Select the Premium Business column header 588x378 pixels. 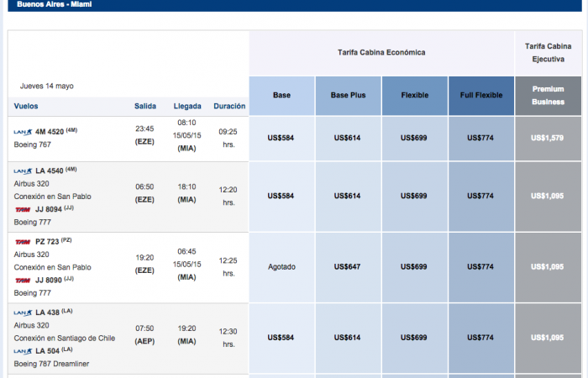click(x=548, y=96)
